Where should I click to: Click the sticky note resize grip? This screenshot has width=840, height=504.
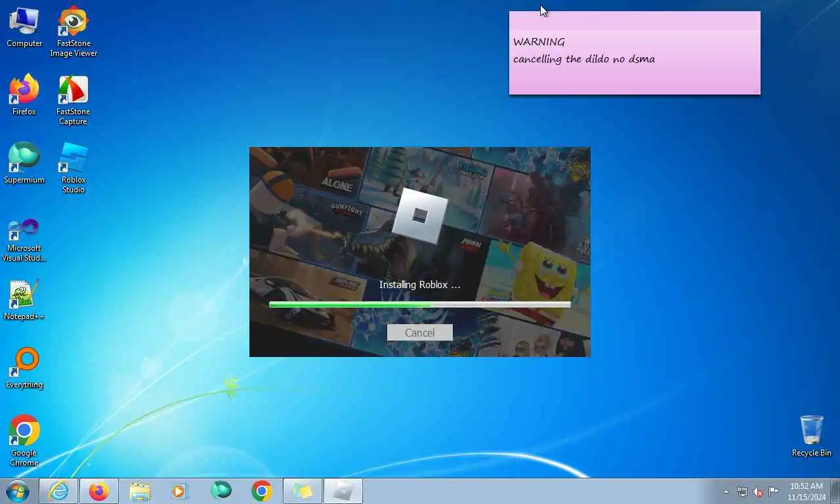pos(755,90)
